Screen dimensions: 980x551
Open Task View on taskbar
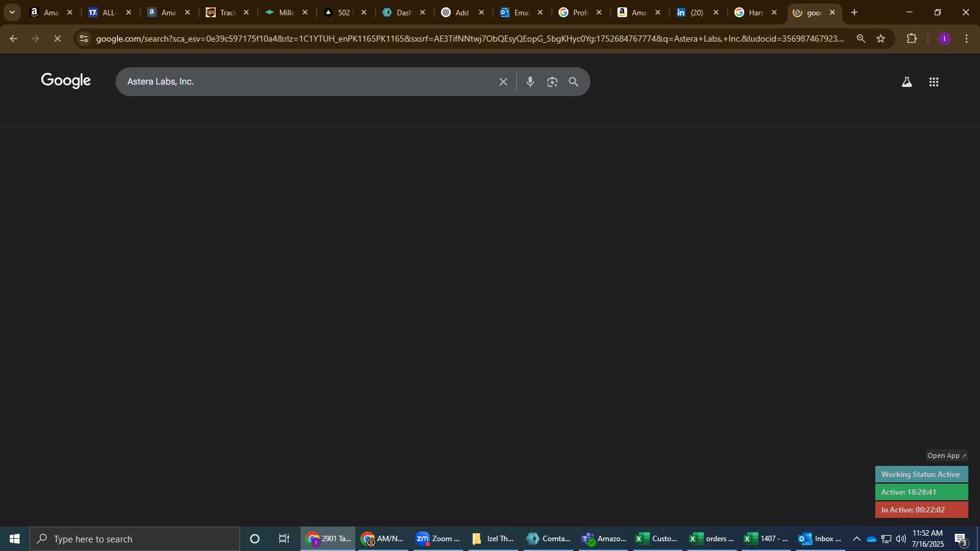pyautogui.click(x=284, y=539)
